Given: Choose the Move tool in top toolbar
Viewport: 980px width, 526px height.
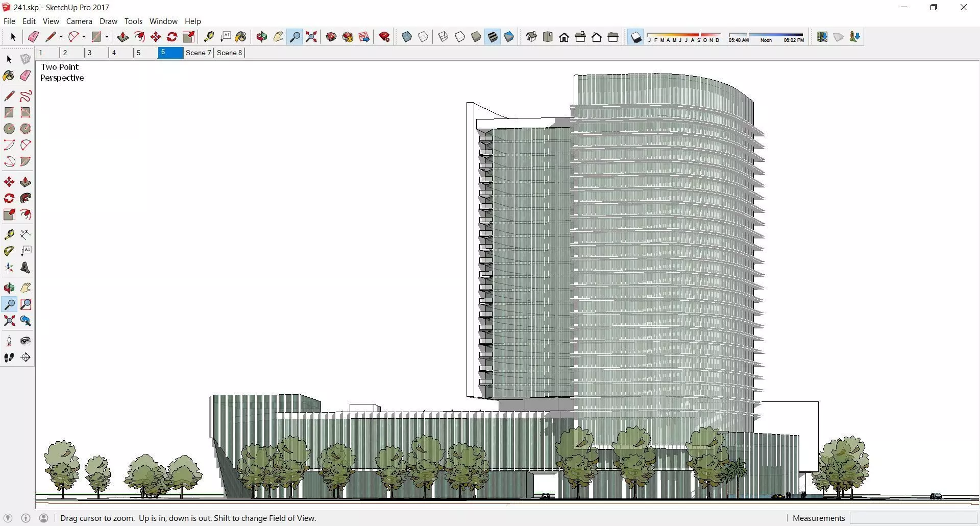Looking at the screenshot, I should coord(156,37).
